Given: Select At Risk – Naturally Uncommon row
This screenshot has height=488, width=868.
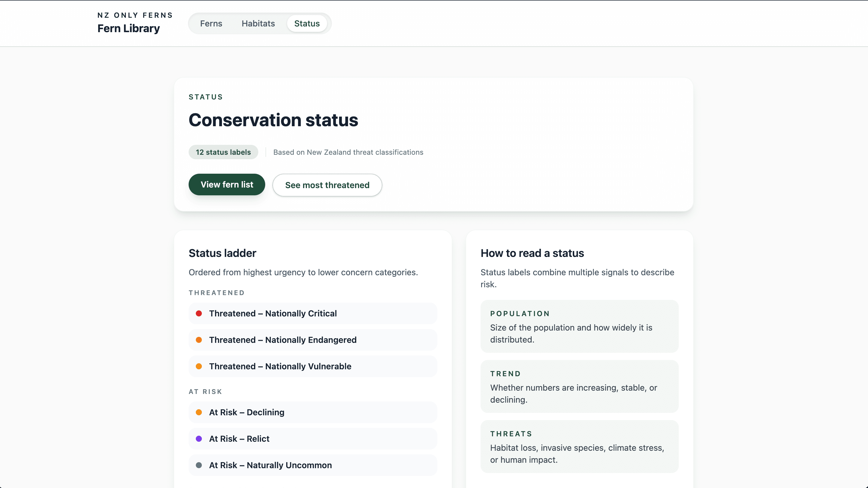Looking at the screenshot, I should [x=313, y=465].
